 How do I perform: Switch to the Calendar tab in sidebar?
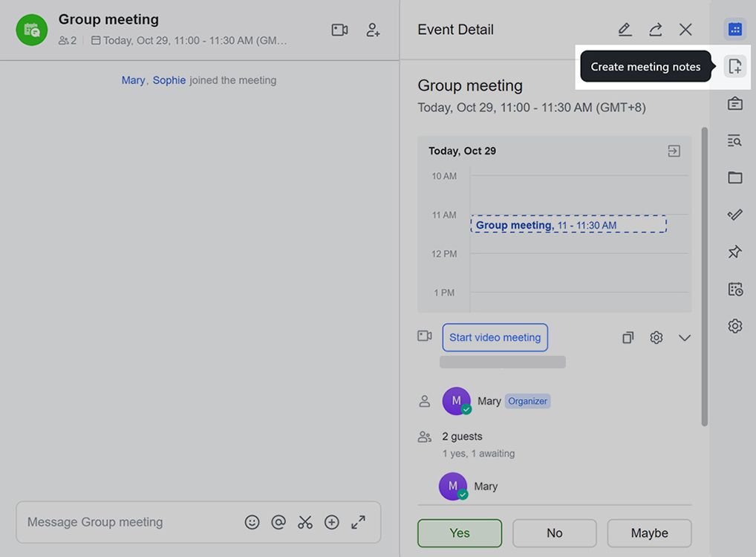(734, 29)
